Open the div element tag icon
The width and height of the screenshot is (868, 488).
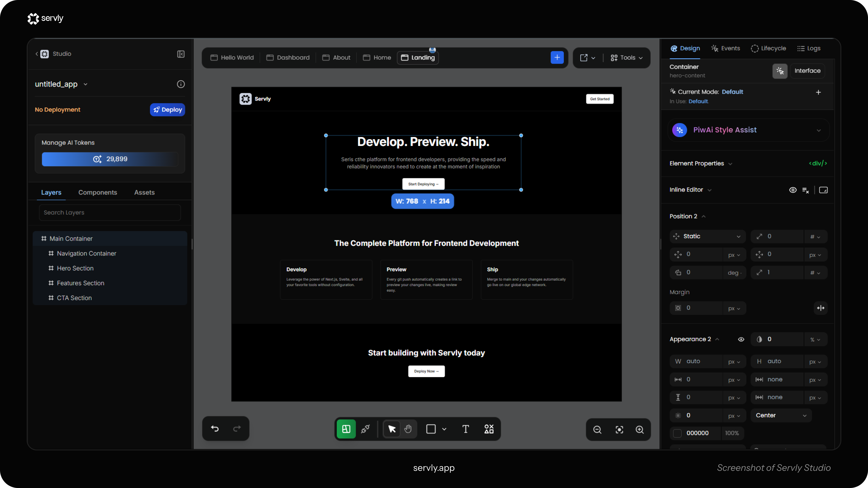(x=818, y=163)
